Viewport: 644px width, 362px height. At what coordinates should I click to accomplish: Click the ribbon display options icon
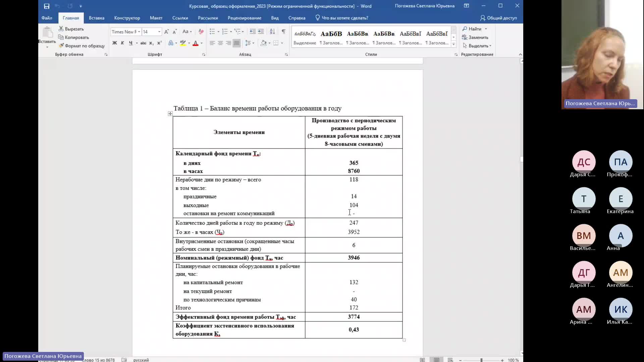(466, 6)
